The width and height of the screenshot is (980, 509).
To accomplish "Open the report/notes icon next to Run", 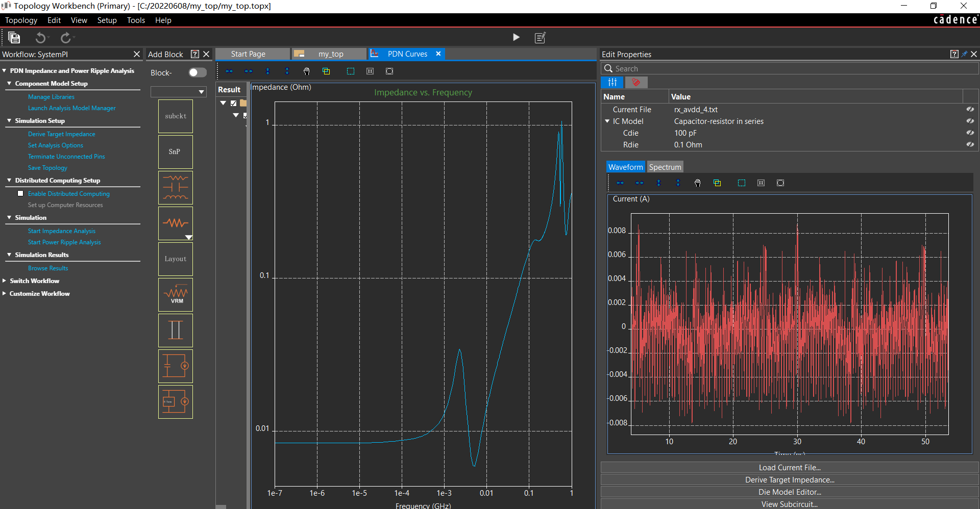I will coord(540,38).
